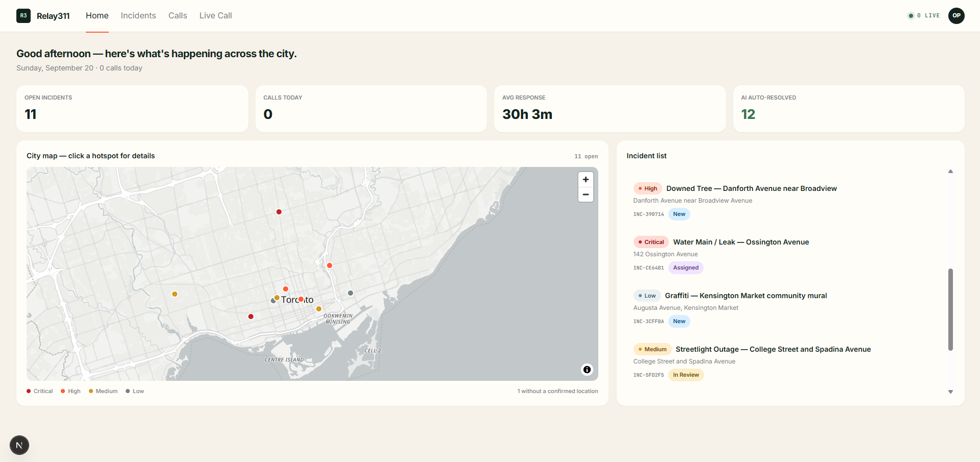The width and height of the screenshot is (980, 462).
Task: Click the New chip on Downed Tree incident
Action: (679, 214)
